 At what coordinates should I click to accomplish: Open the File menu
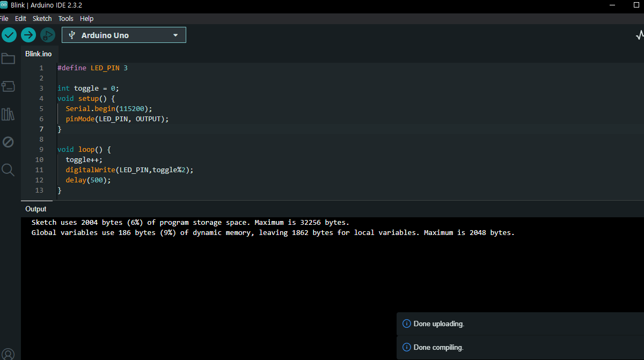[4, 18]
